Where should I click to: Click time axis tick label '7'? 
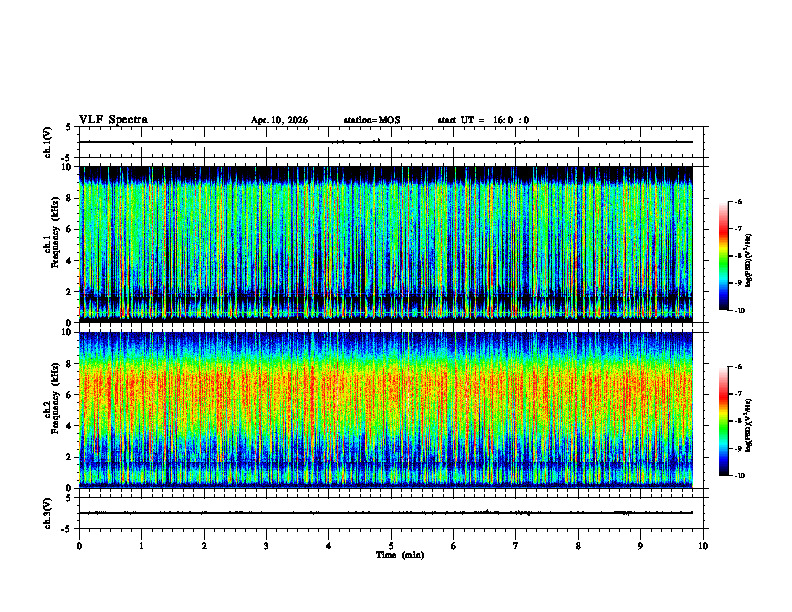tap(516, 546)
